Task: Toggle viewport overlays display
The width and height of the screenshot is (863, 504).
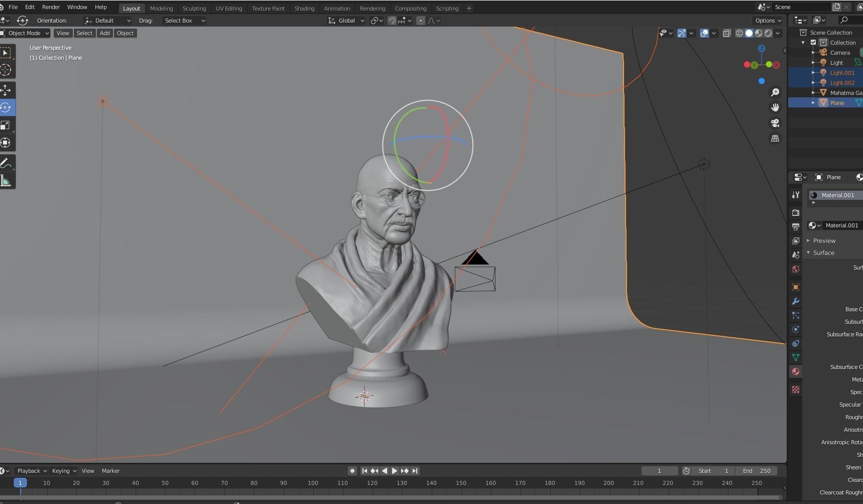Action: (x=704, y=33)
